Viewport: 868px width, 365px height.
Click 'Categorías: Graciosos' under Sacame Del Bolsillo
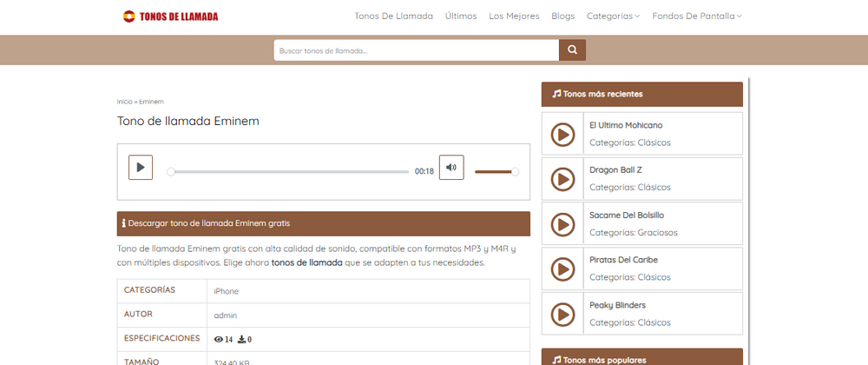(x=634, y=233)
